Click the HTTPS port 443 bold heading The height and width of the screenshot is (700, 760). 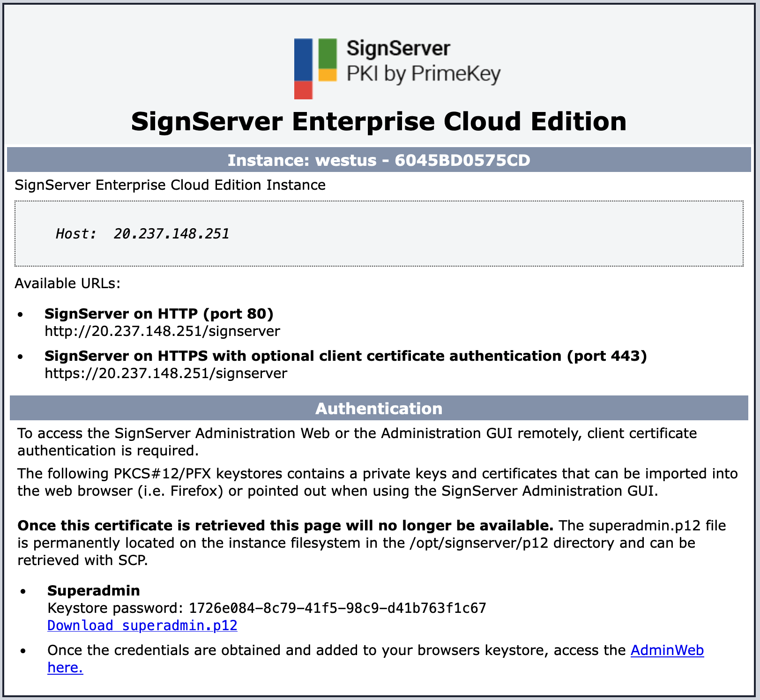click(345, 356)
